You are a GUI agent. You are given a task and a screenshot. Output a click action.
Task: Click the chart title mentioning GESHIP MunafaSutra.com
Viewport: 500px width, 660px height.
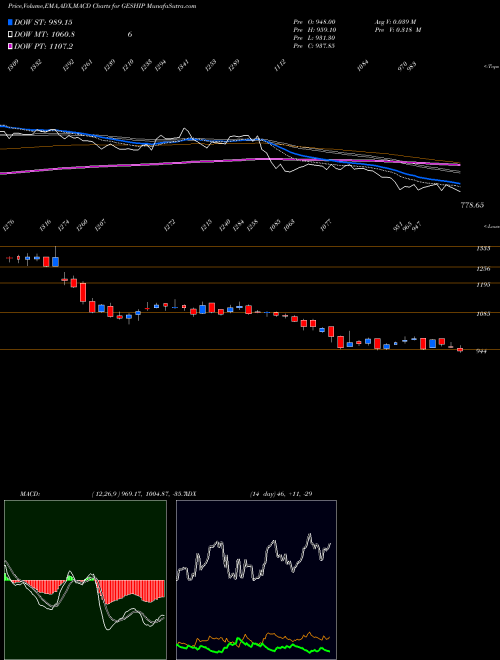click(x=102, y=6)
